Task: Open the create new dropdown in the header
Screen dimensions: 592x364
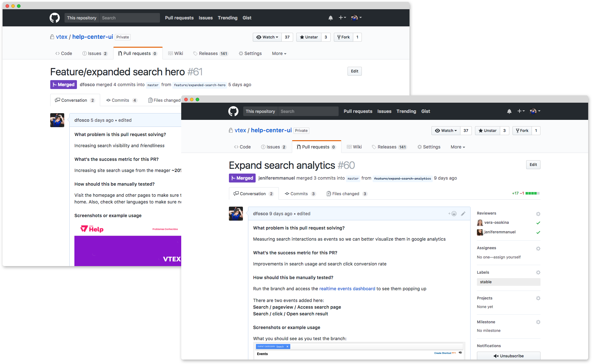Action: [521, 111]
